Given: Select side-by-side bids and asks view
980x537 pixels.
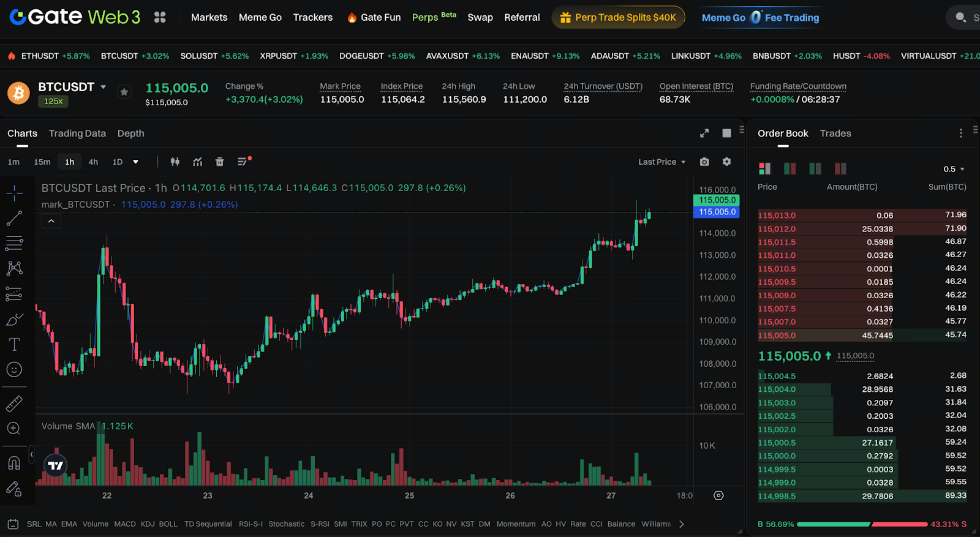Looking at the screenshot, I should coord(790,168).
